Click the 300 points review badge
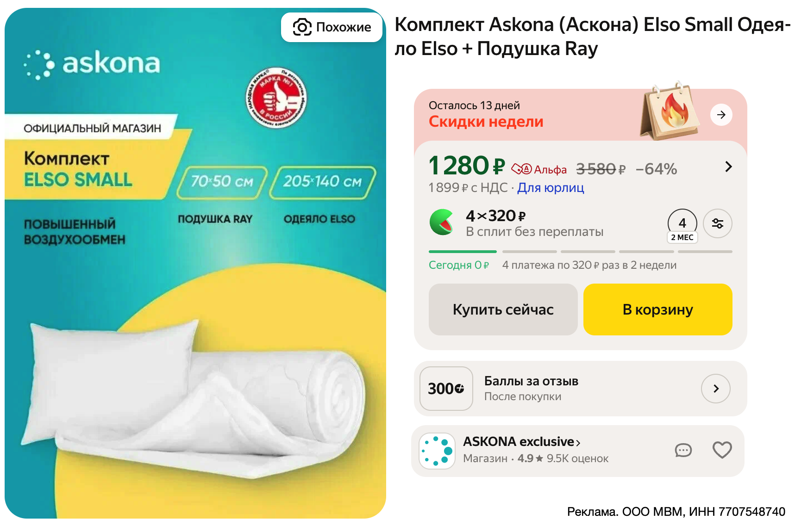795x532 pixels. pos(446,389)
